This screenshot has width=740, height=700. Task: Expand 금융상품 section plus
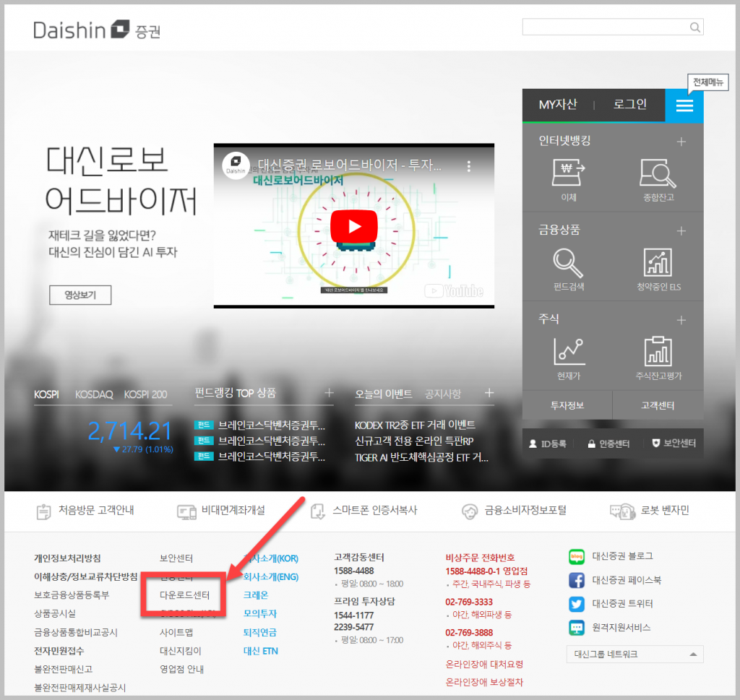tap(681, 230)
